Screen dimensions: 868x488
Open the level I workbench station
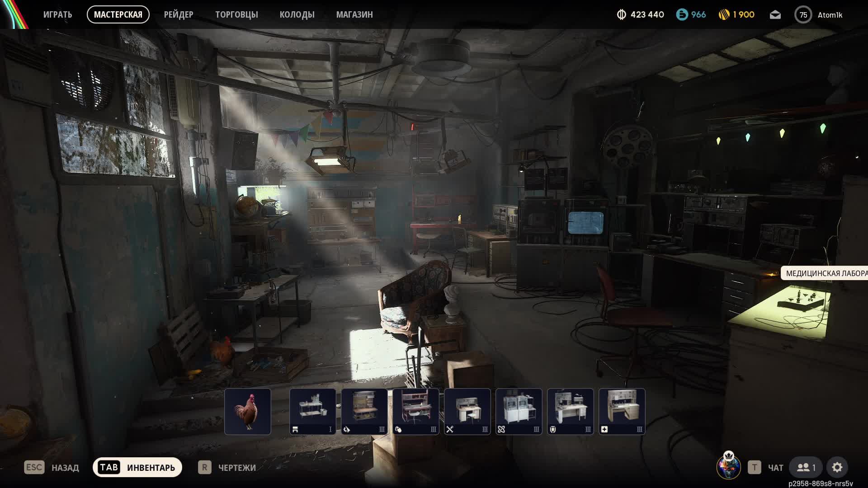(x=312, y=411)
